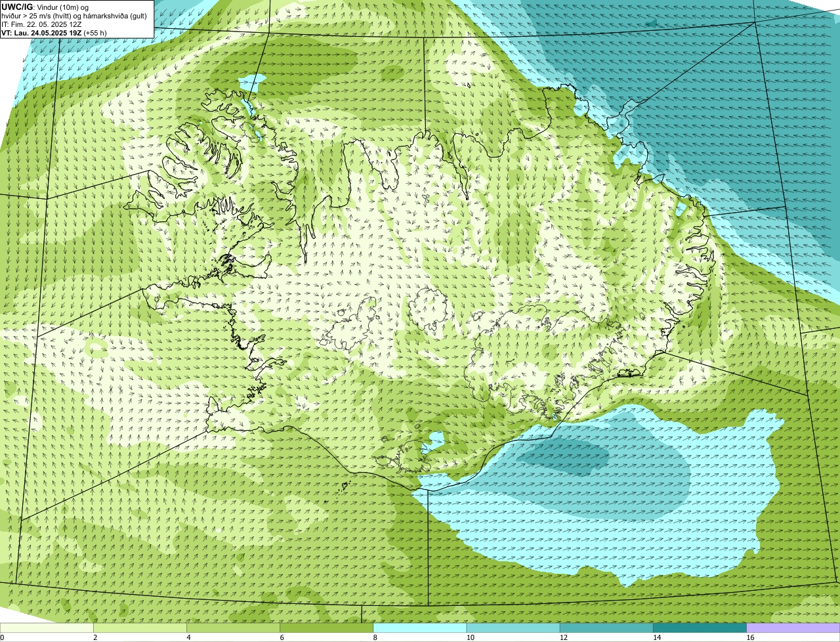Click the 0–2 m/s palest yellow color swatch
The width and height of the screenshot is (840, 642).
47,628
